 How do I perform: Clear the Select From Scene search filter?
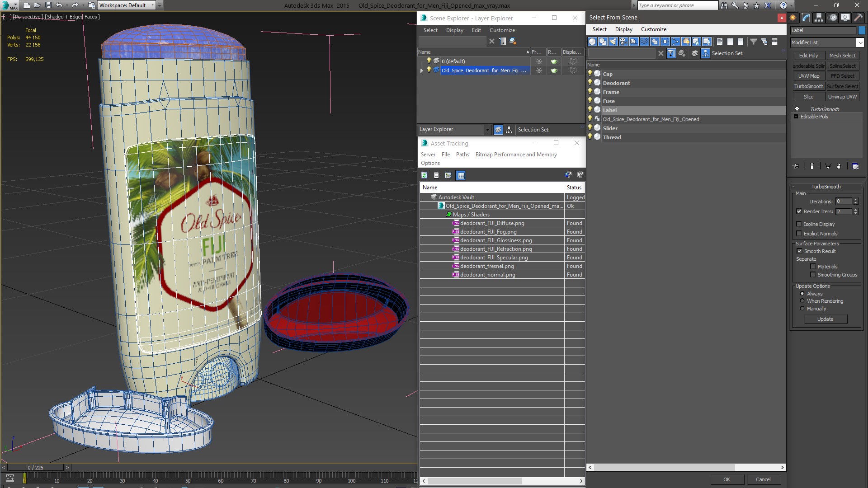(661, 53)
